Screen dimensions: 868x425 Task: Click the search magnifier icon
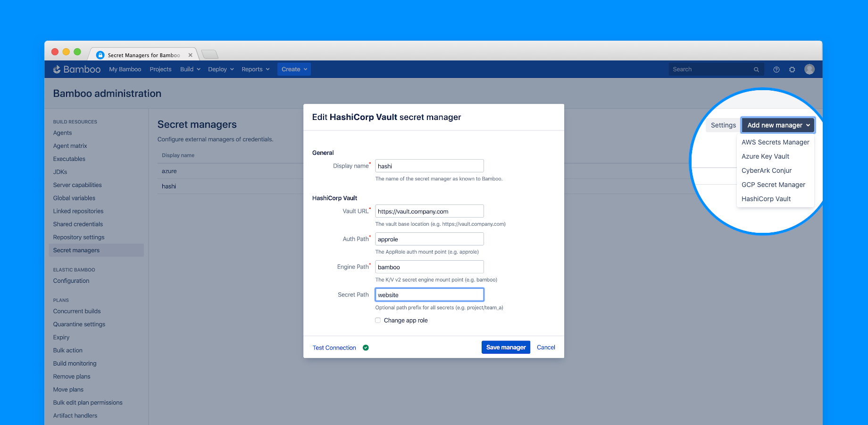click(756, 69)
